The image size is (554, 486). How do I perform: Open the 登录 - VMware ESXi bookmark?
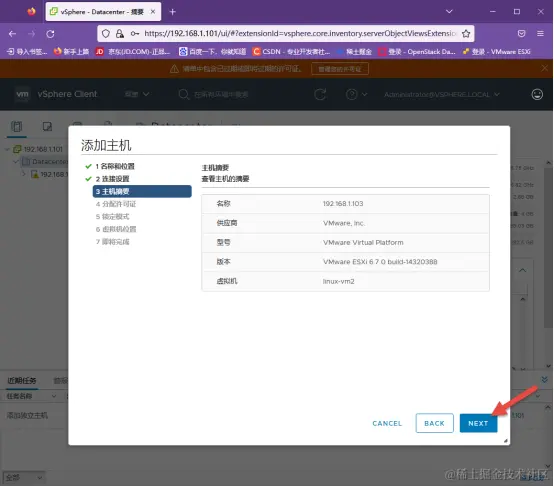point(496,52)
